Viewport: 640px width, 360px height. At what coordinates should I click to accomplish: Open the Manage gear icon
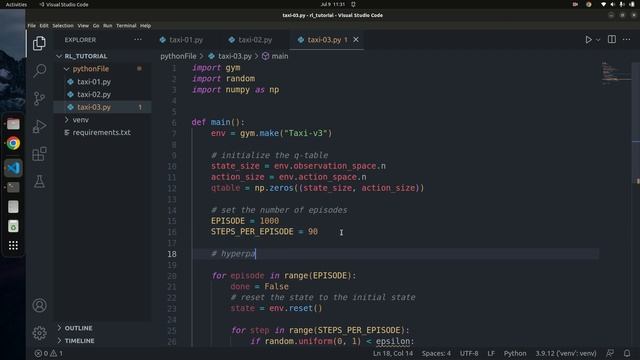pos(40,333)
